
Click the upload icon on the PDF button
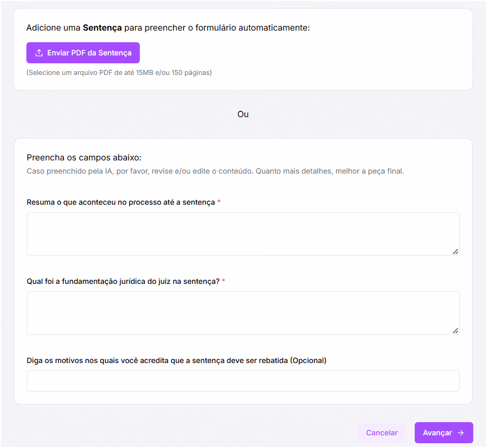pos(39,53)
